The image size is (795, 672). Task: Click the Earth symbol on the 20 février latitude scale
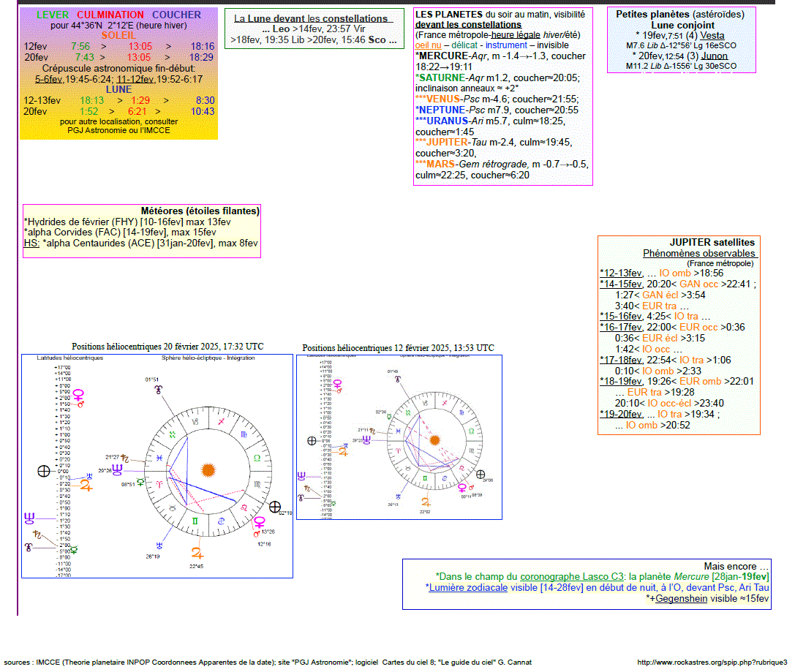pyautogui.click(x=44, y=472)
